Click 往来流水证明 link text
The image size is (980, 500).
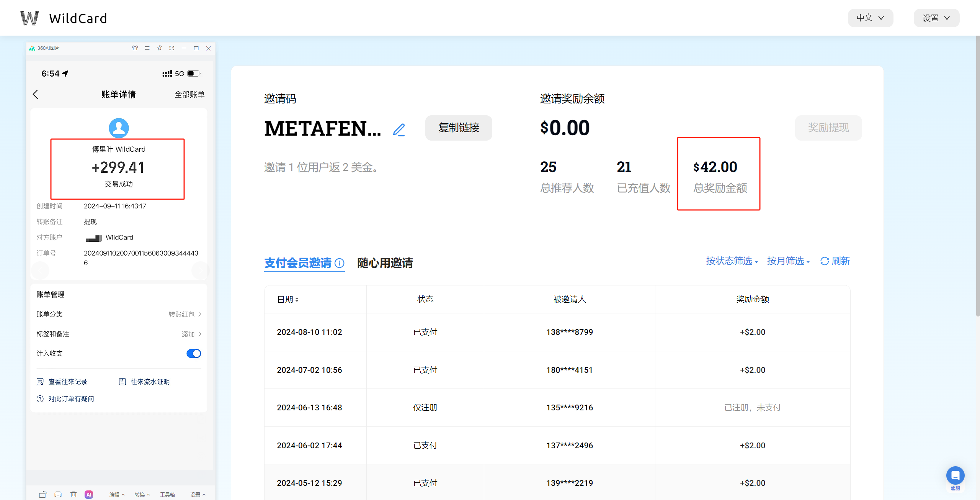pos(150,382)
